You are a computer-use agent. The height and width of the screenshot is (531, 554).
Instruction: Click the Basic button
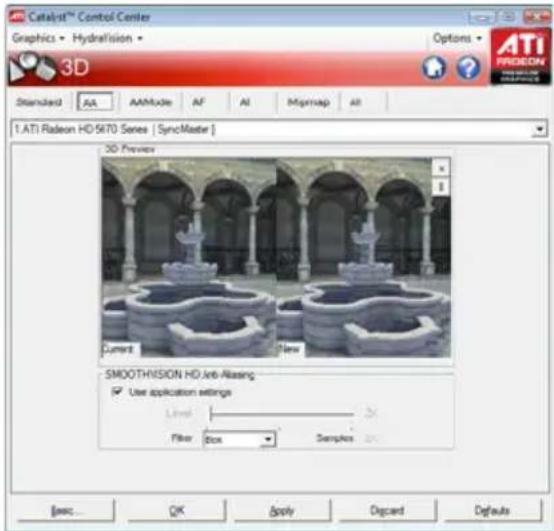tap(66, 510)
